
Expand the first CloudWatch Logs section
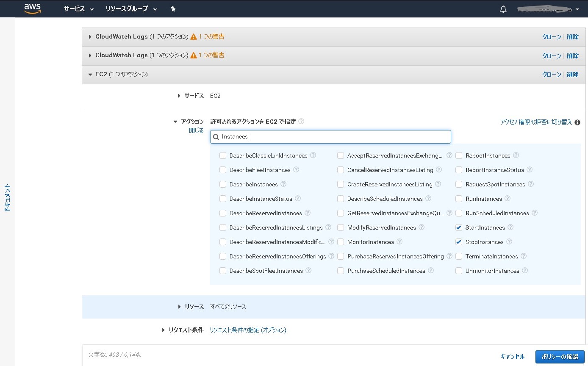point(90,36)
